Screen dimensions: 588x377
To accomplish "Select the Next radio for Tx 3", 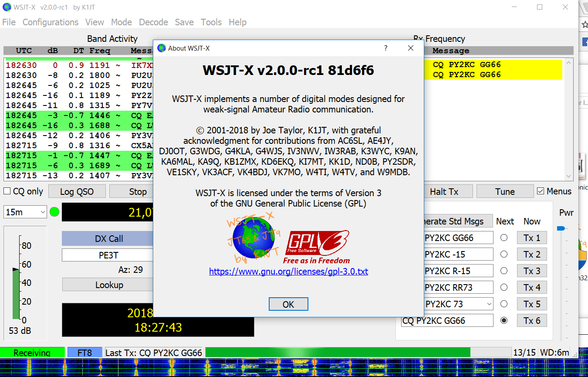I will [504, 271].
